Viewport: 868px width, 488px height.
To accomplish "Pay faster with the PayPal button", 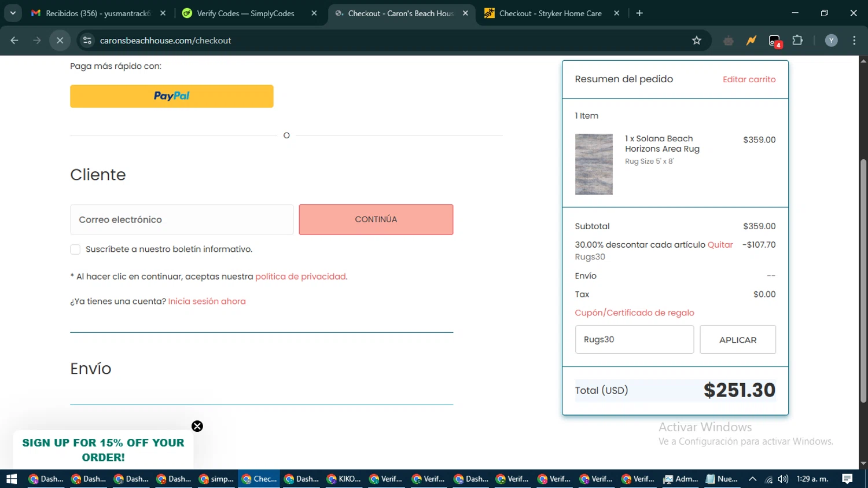I will pos(172,96).
